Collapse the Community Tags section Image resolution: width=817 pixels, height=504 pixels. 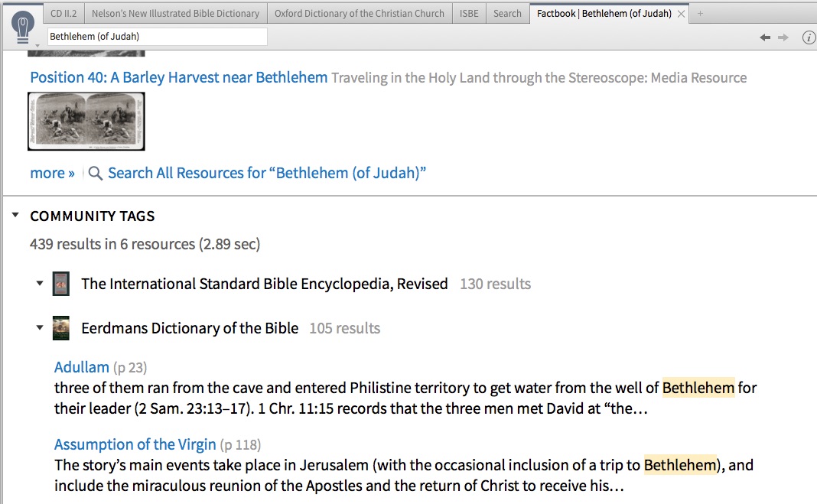[x=15, y=216]
